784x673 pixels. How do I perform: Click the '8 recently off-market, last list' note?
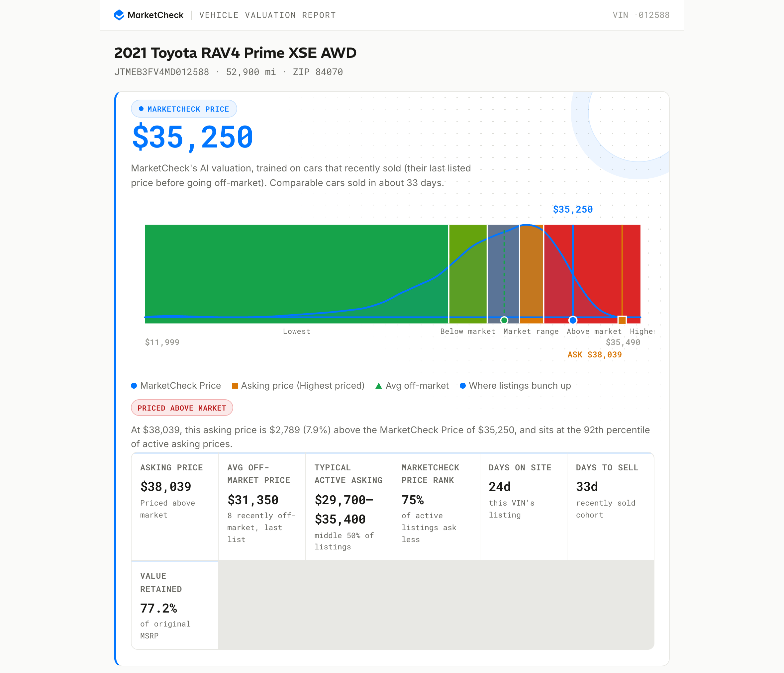(261, 528)
